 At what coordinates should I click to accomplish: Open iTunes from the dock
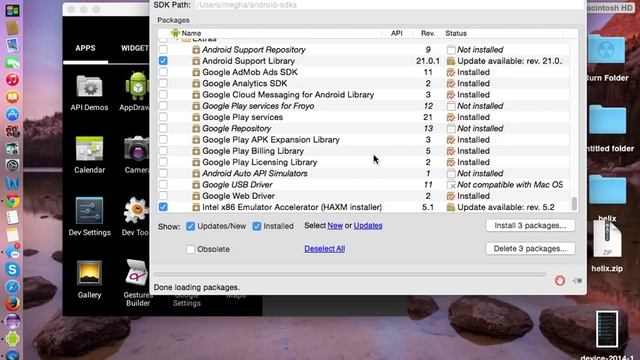point(12,79)
